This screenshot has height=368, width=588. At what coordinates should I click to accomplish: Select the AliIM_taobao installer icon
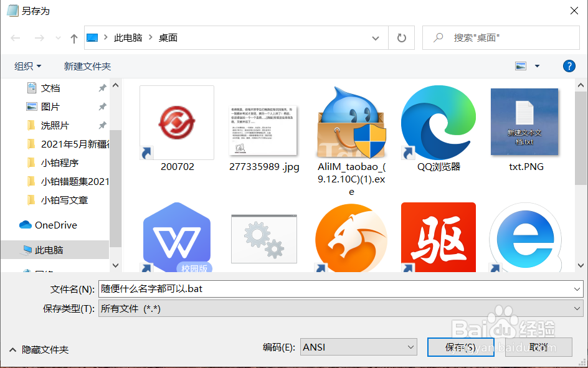[351, 121]
